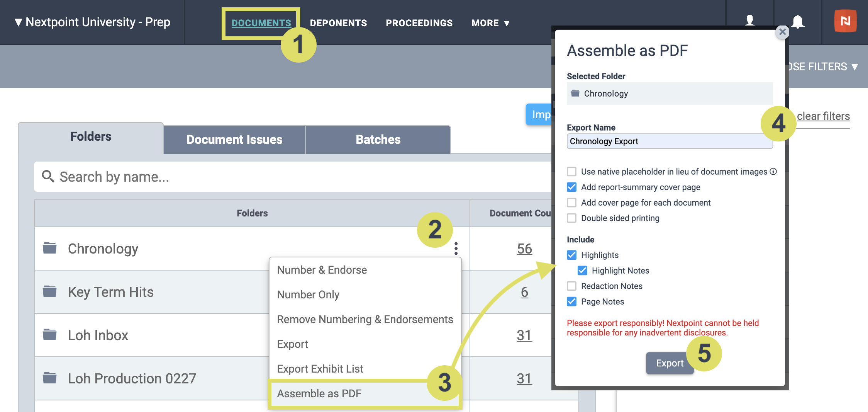
Task: Close the Assemble as PDF dialog
Action: click(x=782, y=32)
